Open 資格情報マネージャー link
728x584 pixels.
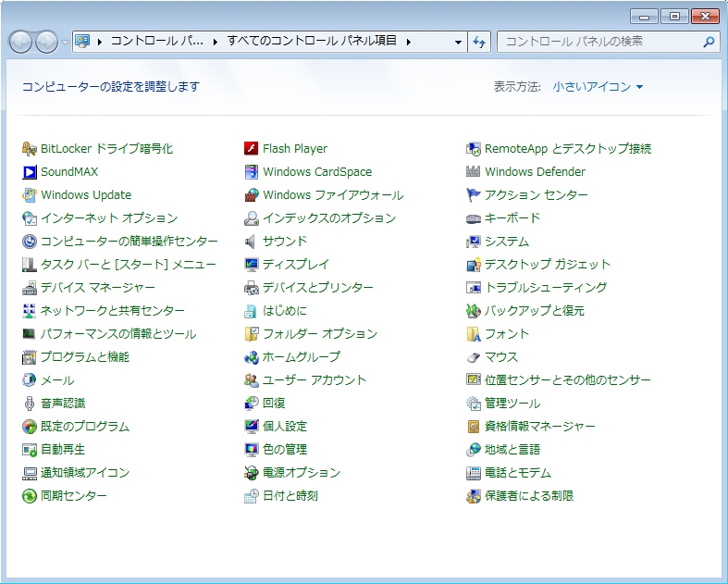[x=539, y=426]
